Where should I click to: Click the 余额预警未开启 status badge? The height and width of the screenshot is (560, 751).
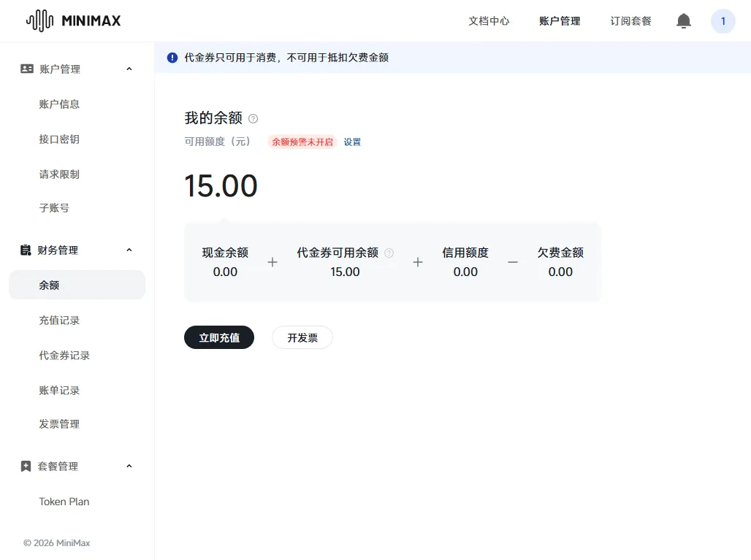coord(302,142)
